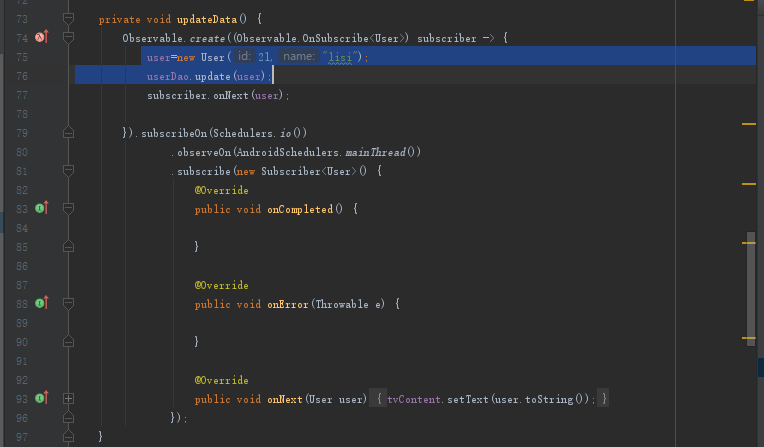The image size is (764, 447).
Task: Click the vertical scrollbar thumb of the editor
Action: (751, 289)
